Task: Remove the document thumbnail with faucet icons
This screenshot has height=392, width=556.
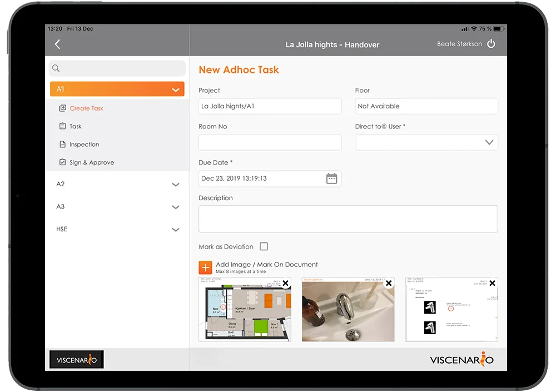Action: pos(492,283)
